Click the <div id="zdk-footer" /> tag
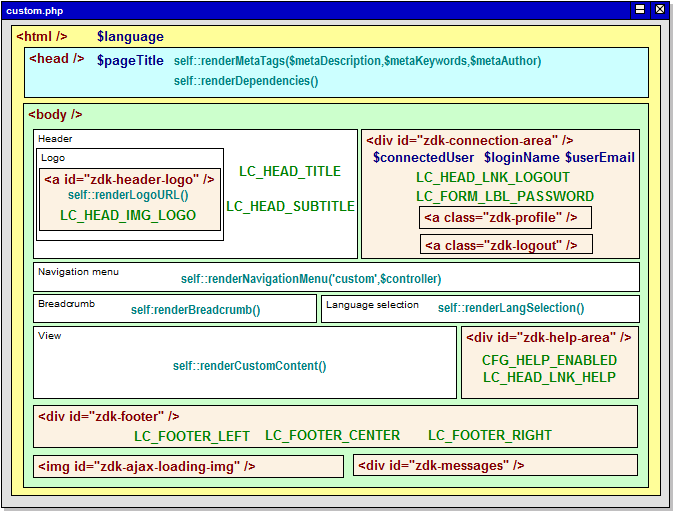Viewport: 673px width, 511px height. 109,416
